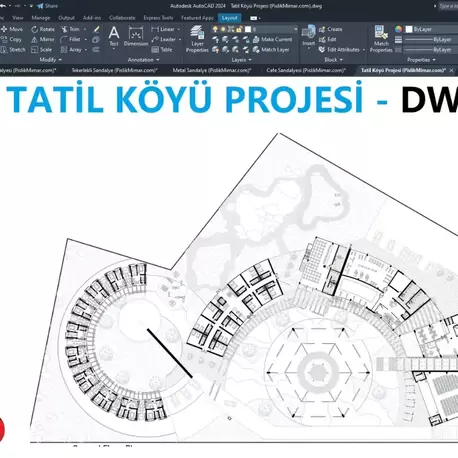The width and height of the screenshot is (458, 458).
Task: Expand the Array dropdown arrow
Action: coord(86,50)
